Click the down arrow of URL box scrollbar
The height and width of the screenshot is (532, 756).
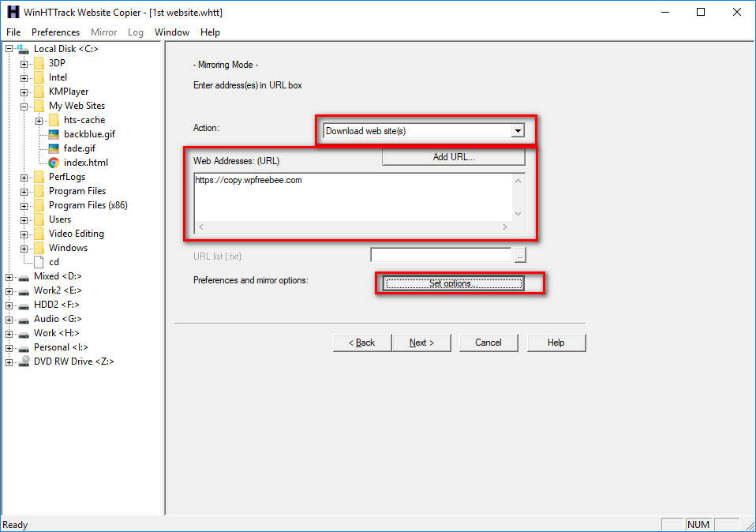coord(518,214)
